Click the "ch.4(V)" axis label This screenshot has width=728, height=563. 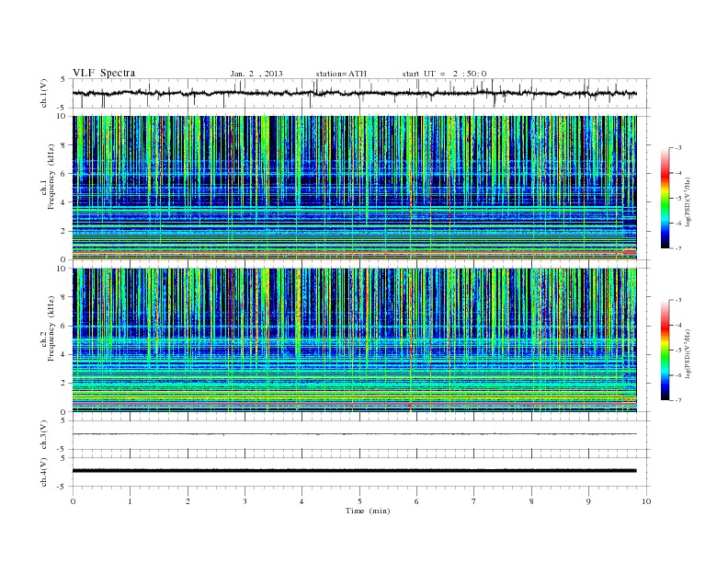44,472
